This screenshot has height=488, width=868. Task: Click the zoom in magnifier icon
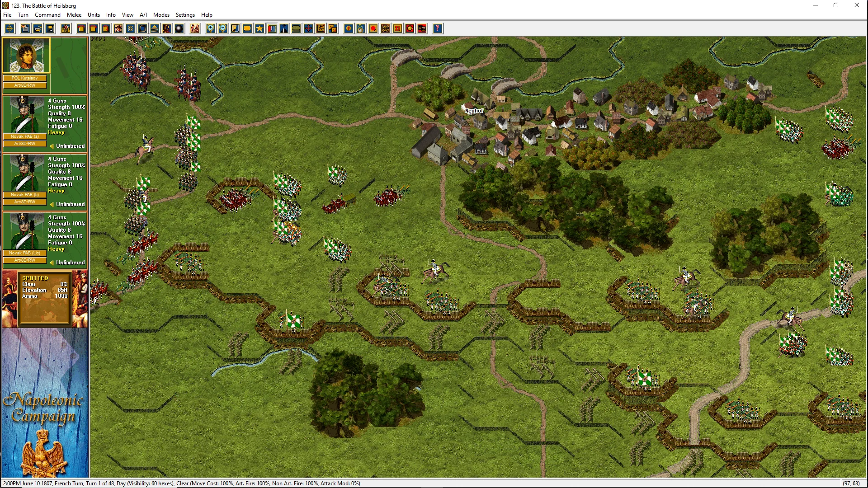pyautogui.click(x=211, y=29)
